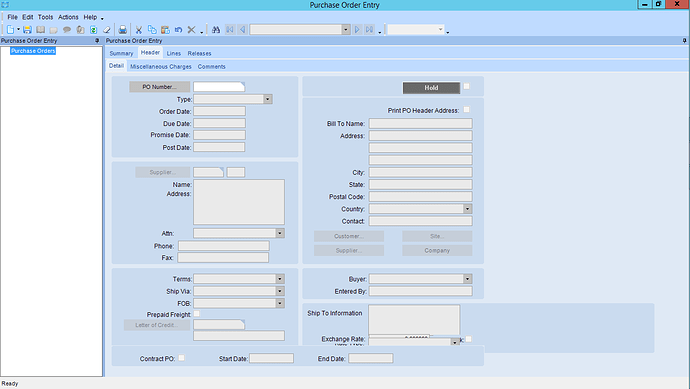Open the Terms dropdown

point(280,279)
